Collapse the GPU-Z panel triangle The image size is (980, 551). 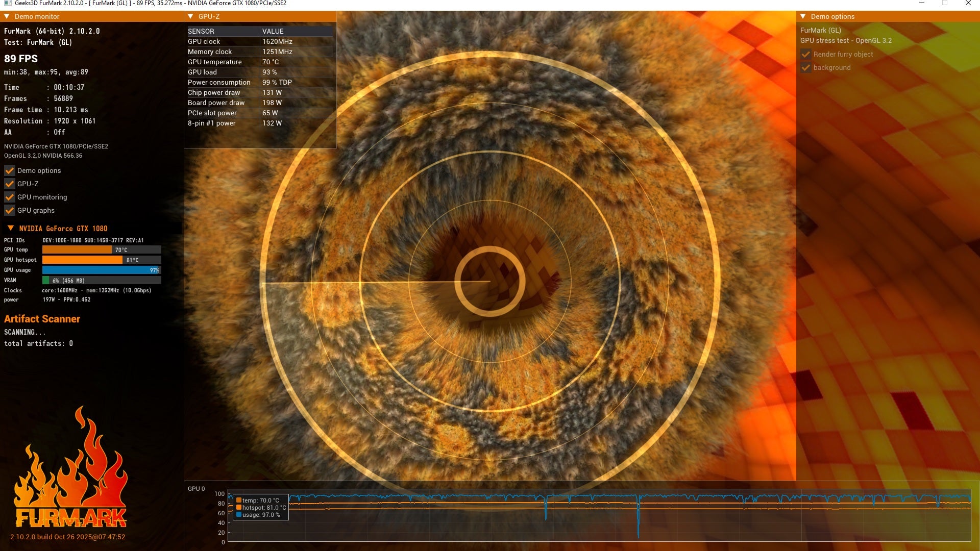[191, 16]
